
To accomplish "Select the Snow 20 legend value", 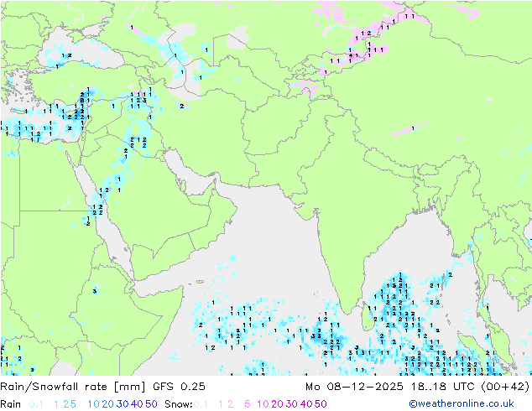I will pyautogui.click(x=277, y=404).
